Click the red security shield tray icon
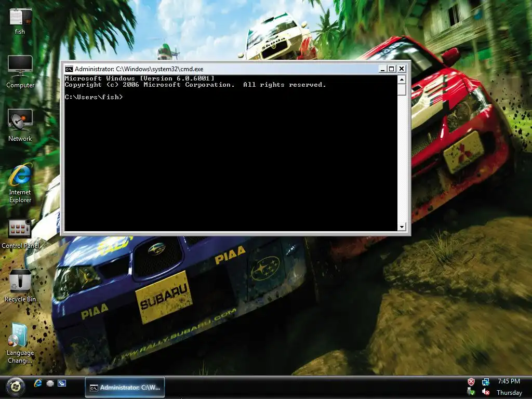The height and width of the screenshot is (399, 532). pyautogui.click(x=471, y=382)
